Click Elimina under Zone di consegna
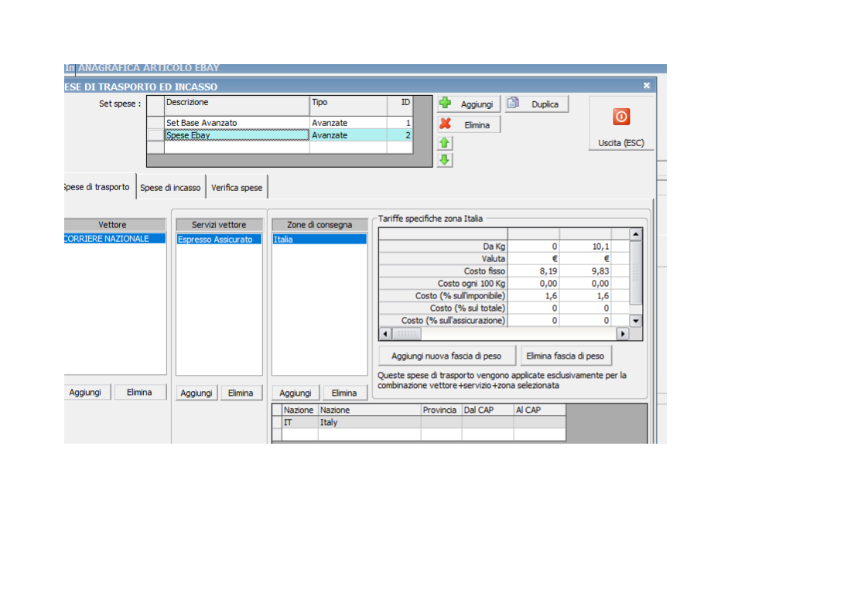 pos(344,393)
